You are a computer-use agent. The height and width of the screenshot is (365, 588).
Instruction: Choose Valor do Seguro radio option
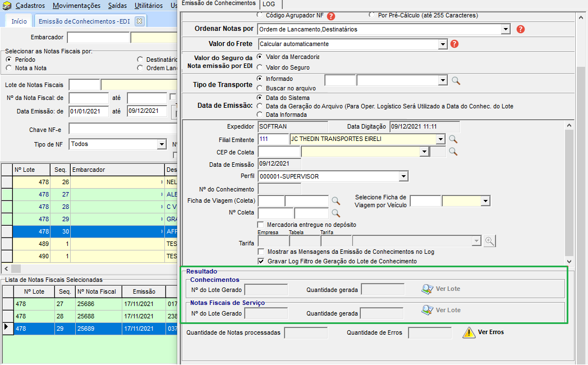[x=260, y=67]
